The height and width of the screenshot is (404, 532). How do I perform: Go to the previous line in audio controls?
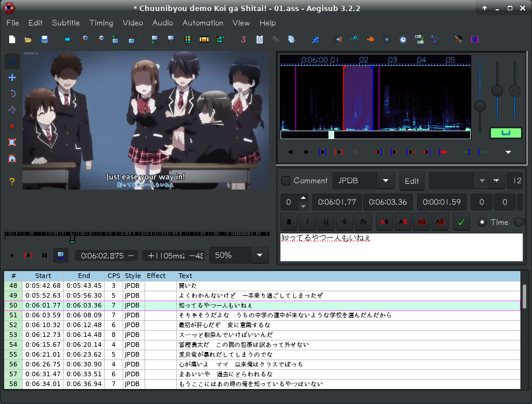pyautogui.click(x=290, y=153)
